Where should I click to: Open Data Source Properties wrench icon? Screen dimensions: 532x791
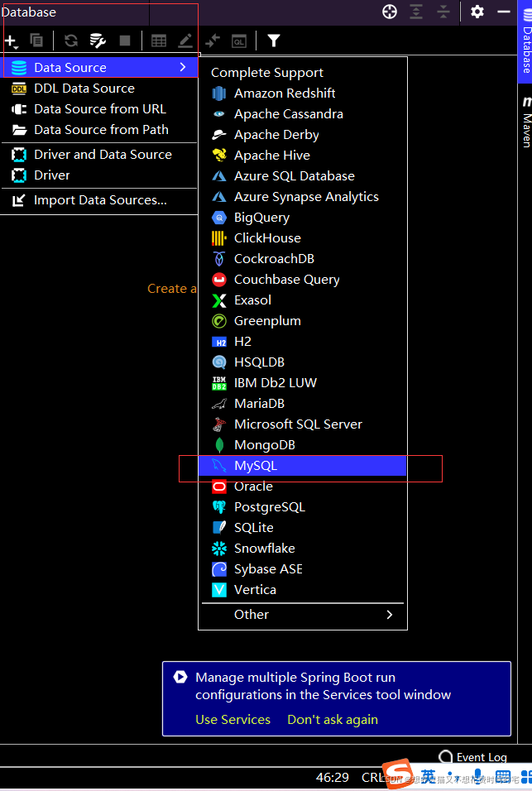coord(98,41)
